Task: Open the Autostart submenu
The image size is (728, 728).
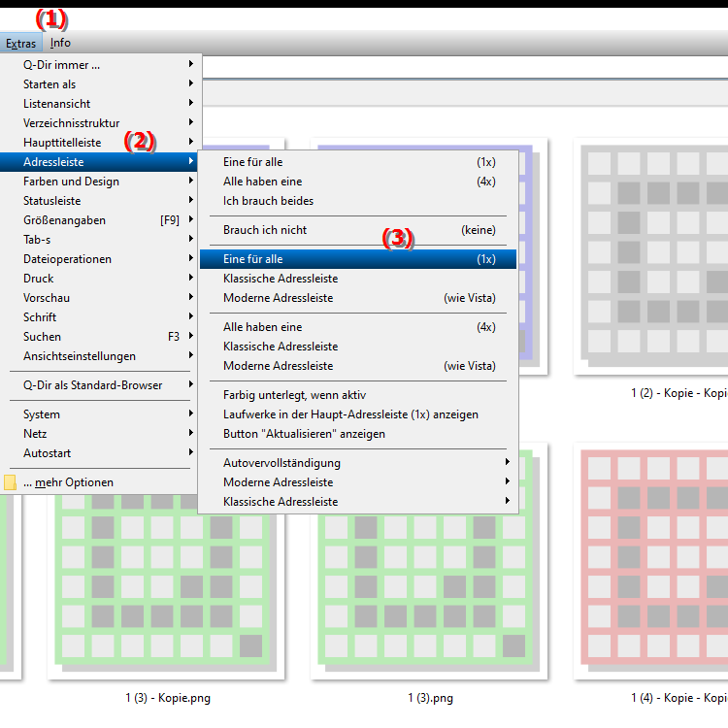Action: click(x=100, y=453)
